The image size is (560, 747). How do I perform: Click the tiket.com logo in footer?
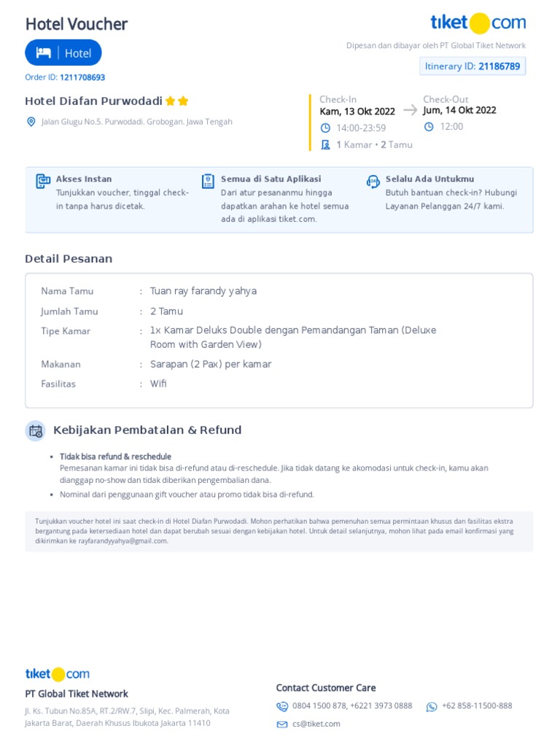point(58,674)
